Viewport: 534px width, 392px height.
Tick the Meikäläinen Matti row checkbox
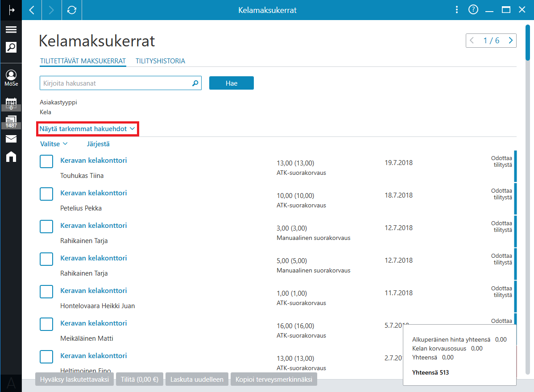click(46, 324)
